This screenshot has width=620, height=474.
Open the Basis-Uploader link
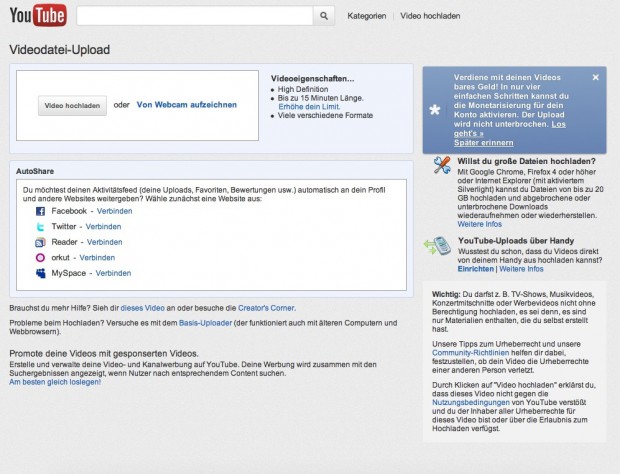[x=205, y=323]
